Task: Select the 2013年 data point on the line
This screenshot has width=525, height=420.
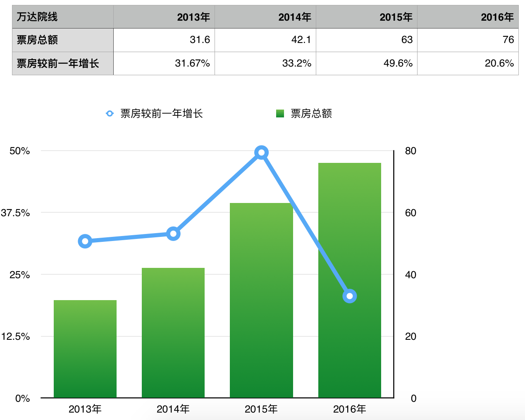Action: coord(85,241)
